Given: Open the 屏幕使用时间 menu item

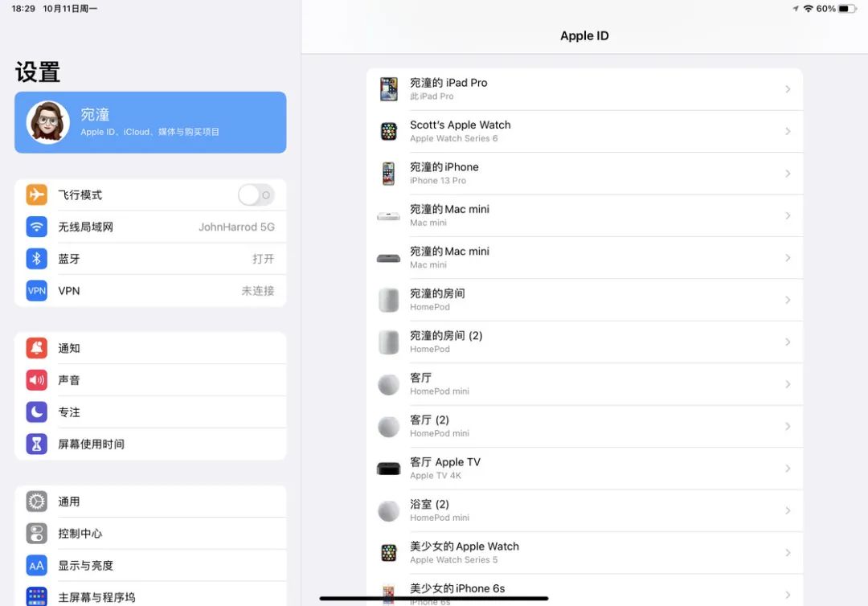Looking at the screenshot, I should click(150, 444).
